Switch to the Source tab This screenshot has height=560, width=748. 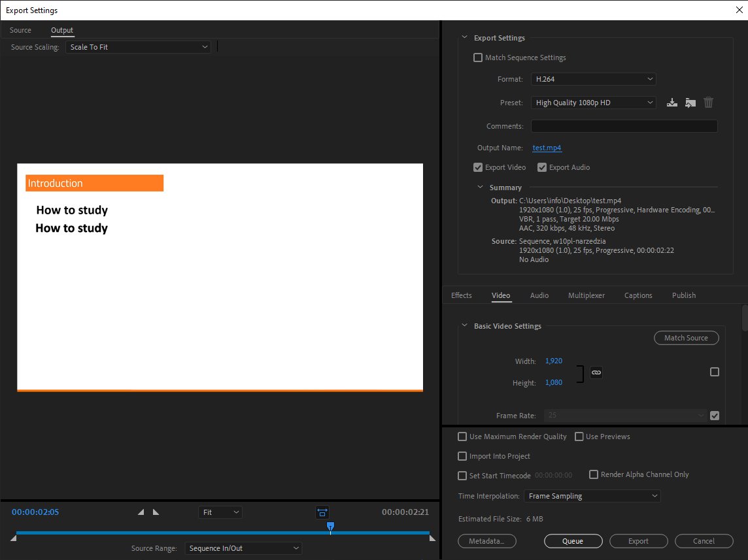coord(20,30)
